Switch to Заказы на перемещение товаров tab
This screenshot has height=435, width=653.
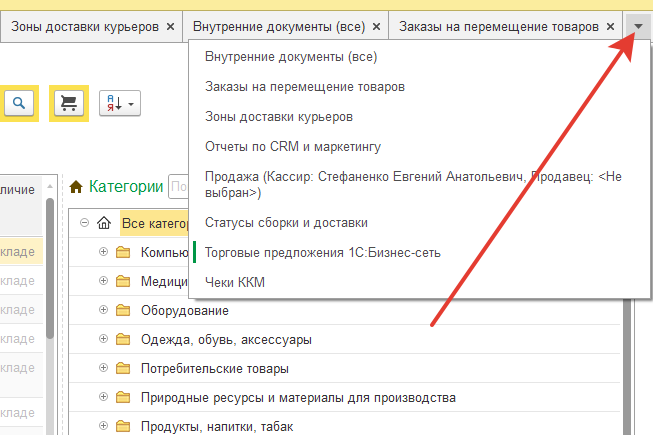tap(499, 26)
